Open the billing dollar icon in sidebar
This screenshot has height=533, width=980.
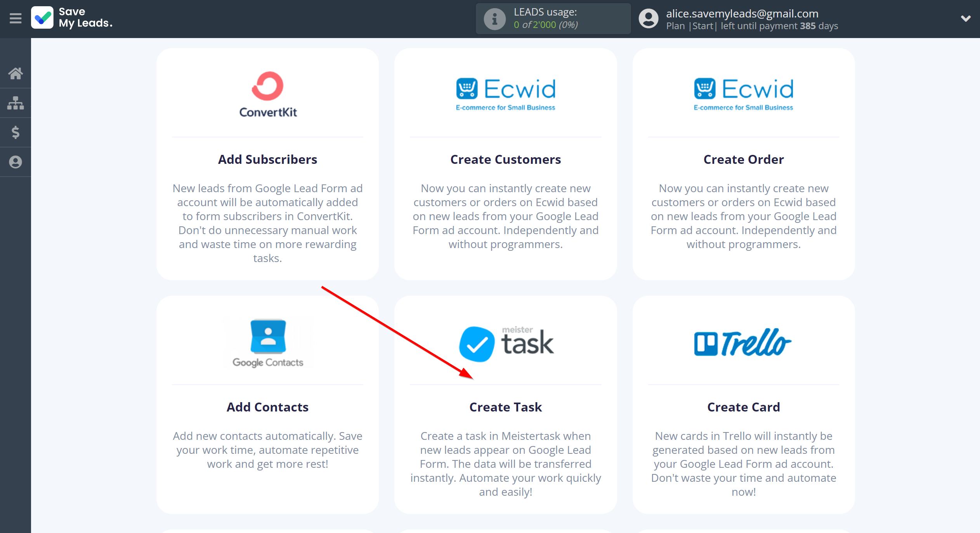coord(16,132)
